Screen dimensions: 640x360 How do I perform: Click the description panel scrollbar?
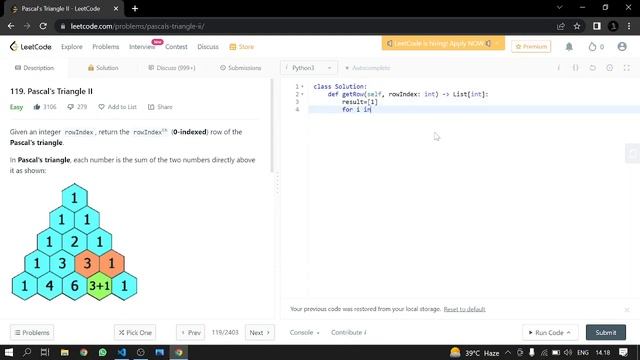point(272,125)
